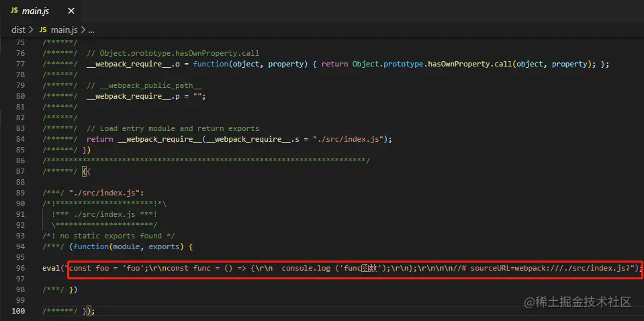Click line number 89 in the gutter

click(20, 193)
